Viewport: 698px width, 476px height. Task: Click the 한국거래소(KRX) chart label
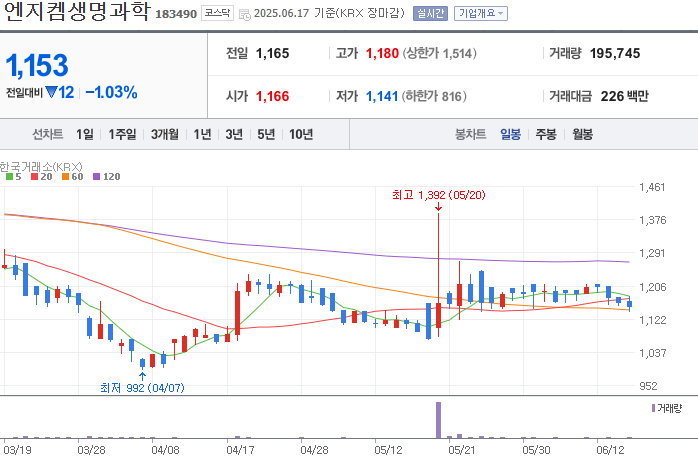41,167
